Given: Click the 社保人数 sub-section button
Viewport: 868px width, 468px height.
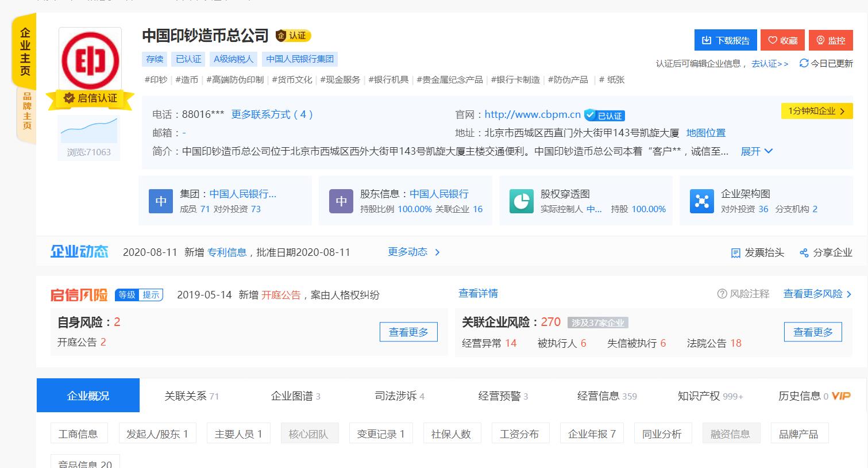Looking at the screenshot, I should coord(451,434).
